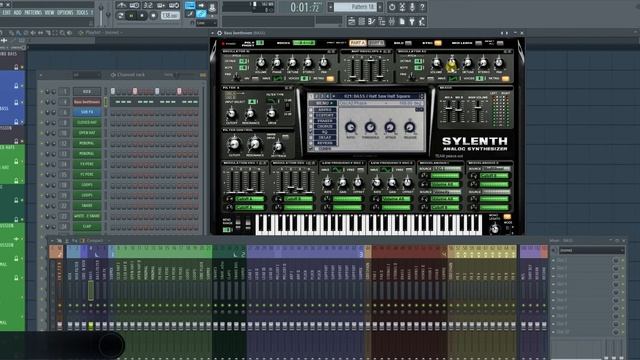Screen dimensions: 640x360
Task: Open the playlist view icon
Action: pyautogui.click(x=351, y=21)
